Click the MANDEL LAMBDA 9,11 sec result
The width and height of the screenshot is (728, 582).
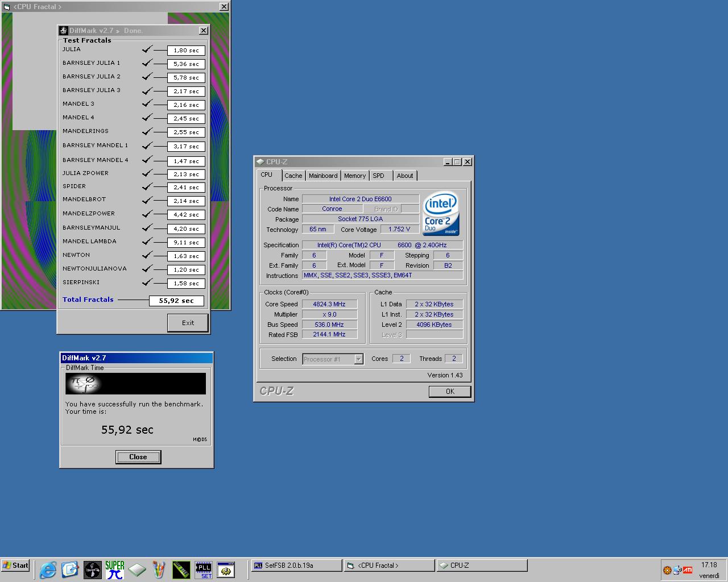pyautogui.click(x=186, y=243)
